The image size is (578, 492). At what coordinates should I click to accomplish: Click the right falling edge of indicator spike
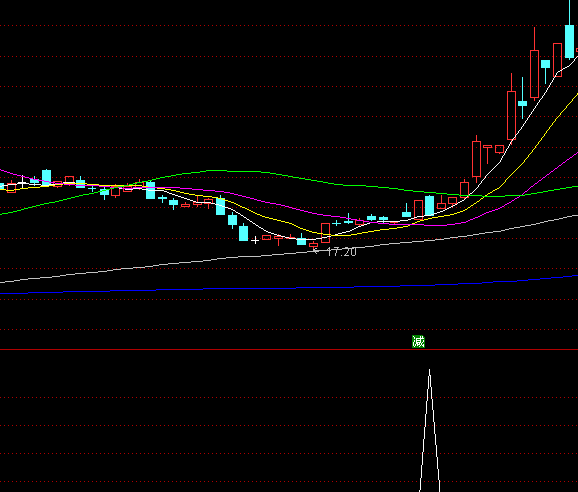point(435,431)
